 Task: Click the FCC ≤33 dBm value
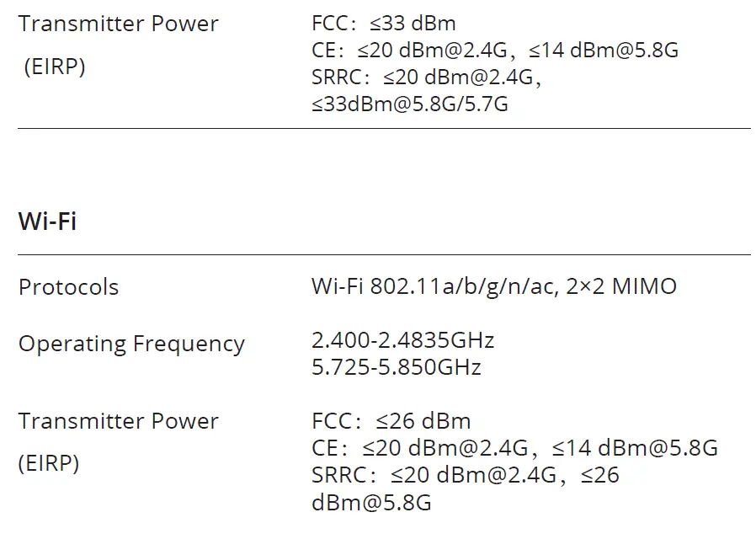383,24
